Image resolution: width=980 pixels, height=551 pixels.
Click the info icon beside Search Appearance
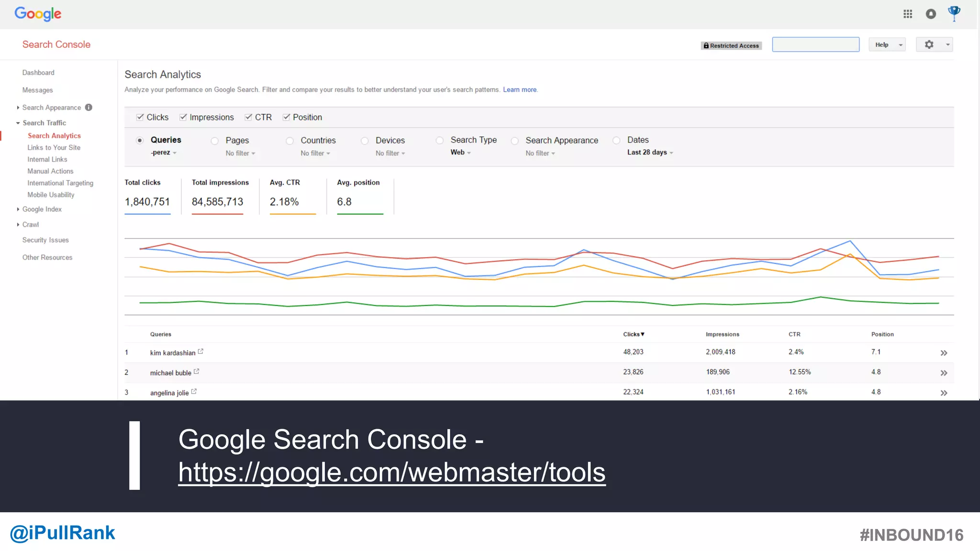[89, 107]
